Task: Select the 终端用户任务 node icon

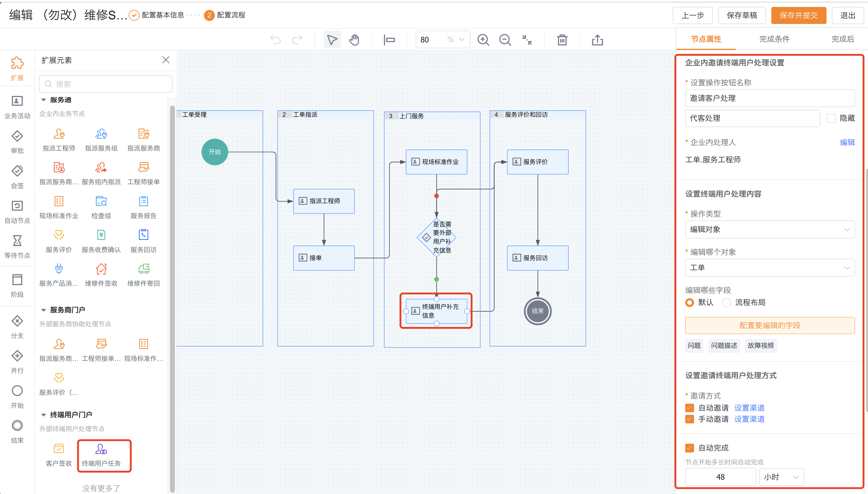Action: (x=101, y=450)
